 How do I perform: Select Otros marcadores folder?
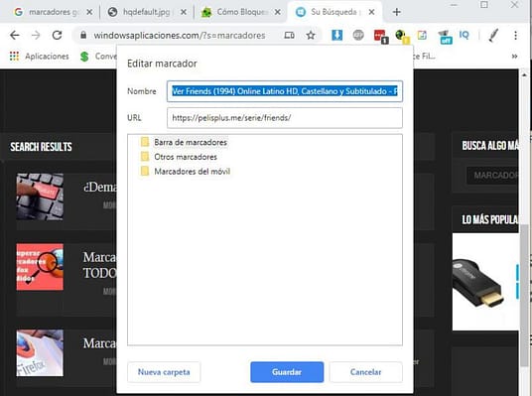(x=179, y=157)
